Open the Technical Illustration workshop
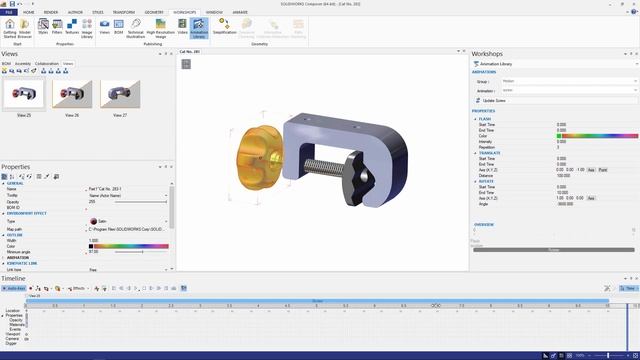 (136, 28)
